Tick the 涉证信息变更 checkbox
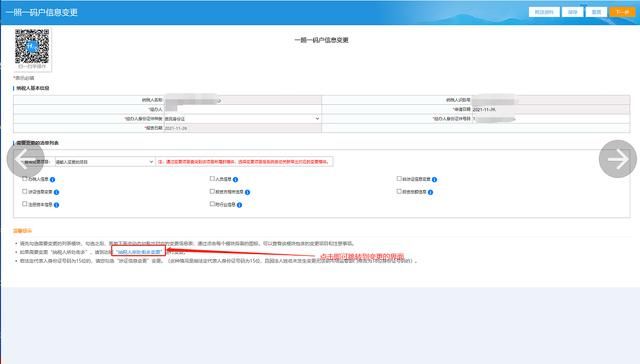 (x=24, y=191)
